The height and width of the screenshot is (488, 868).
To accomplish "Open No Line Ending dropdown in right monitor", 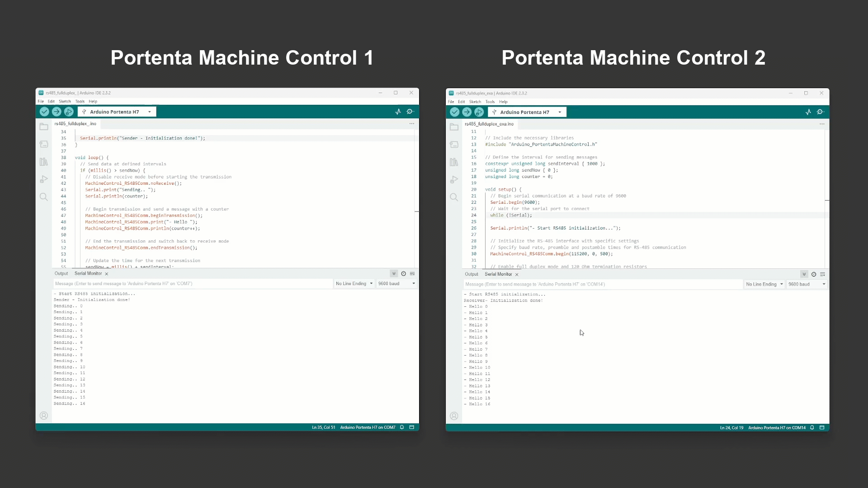I will point(764,284).
